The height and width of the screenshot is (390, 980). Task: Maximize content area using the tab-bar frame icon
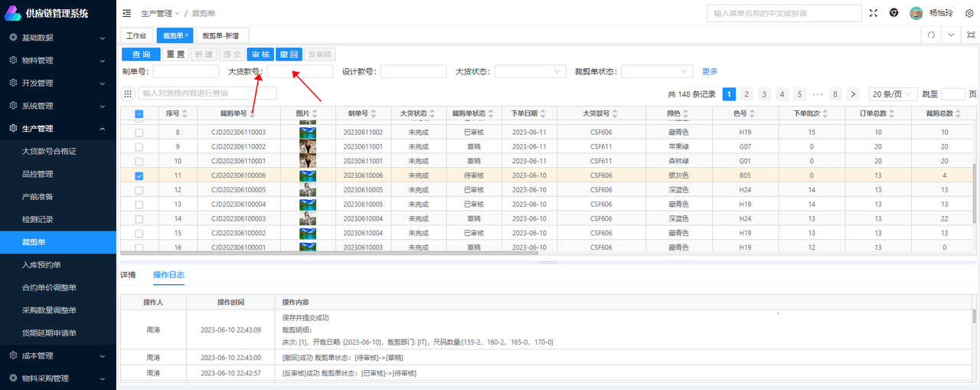(x=971, y=35)
